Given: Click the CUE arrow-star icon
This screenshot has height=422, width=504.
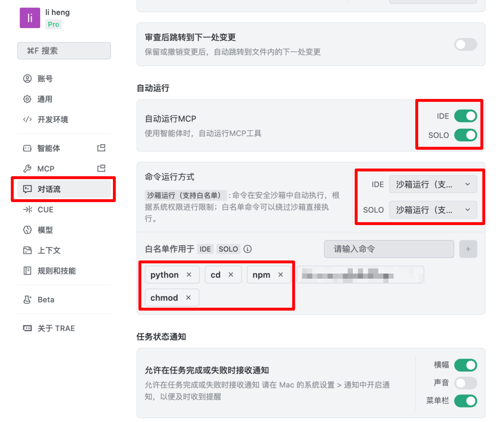Looking at the screenshot, I should click(28, 210).
